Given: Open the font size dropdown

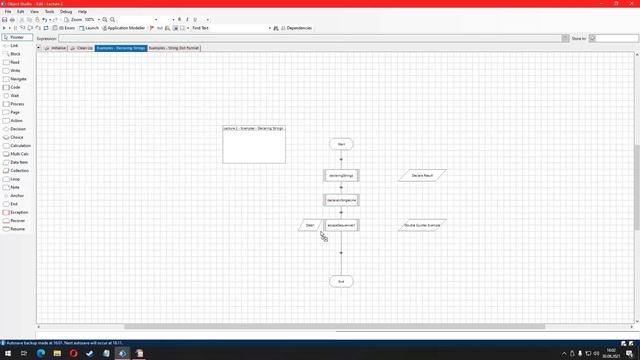Looking at the screenshot, I should pyautogui.click(x=173, y=20).
